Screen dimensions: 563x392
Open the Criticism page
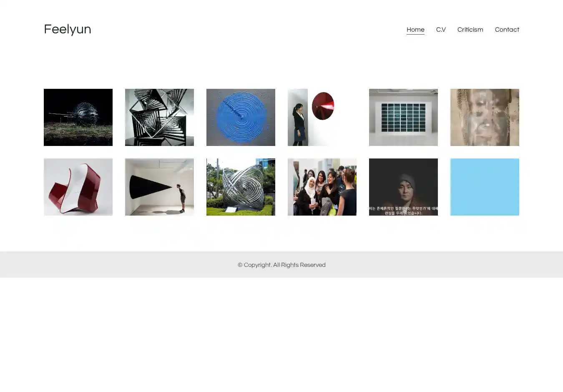(470, 30)
